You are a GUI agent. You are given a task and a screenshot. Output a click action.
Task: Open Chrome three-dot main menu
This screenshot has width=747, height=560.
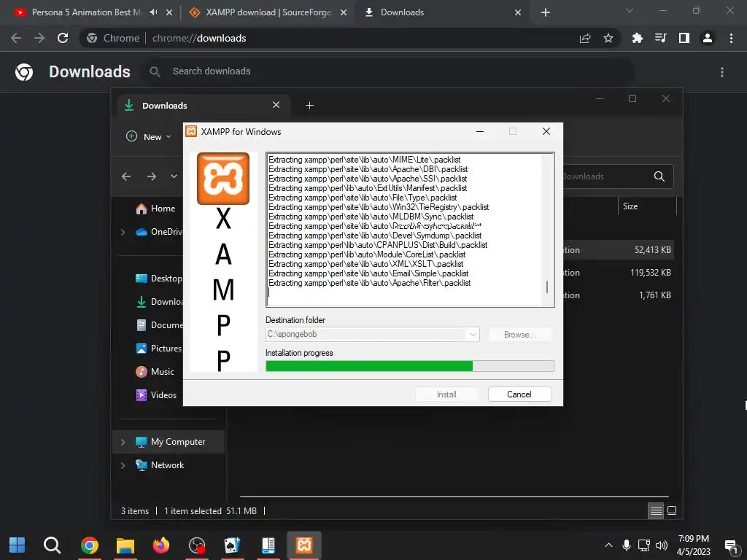731,38
